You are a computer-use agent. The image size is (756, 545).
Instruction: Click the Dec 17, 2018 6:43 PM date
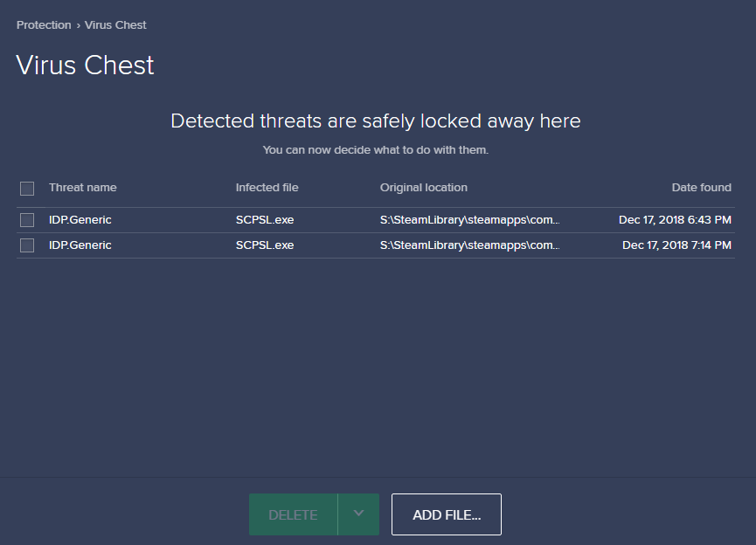point(675,220)
